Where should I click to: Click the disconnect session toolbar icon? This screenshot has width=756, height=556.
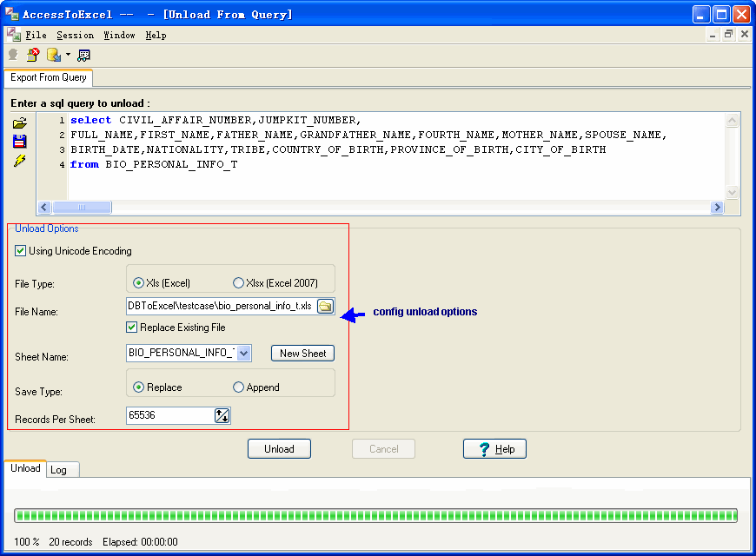pyautogui.click(x=33, y=55)
